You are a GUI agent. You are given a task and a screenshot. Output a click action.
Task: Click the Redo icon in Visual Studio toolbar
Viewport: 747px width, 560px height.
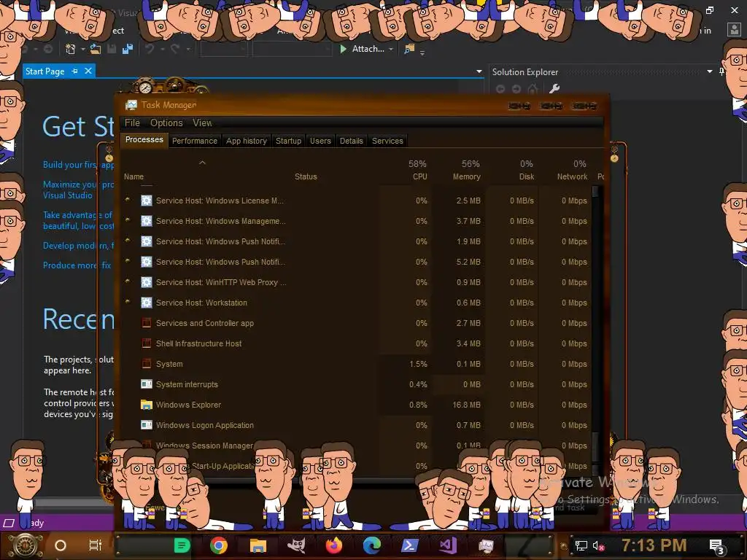tap(175, 49)
